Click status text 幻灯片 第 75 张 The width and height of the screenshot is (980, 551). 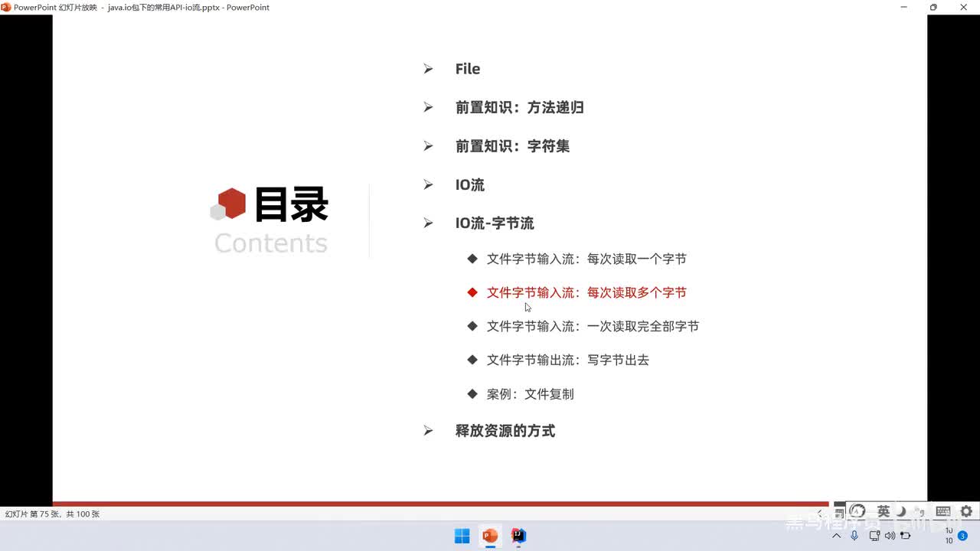(x=33, y=514)
